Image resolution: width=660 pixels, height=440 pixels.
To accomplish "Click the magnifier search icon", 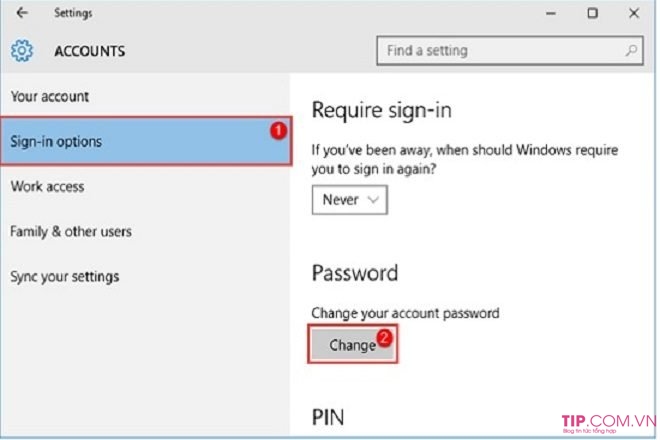I will coord(631,51).
